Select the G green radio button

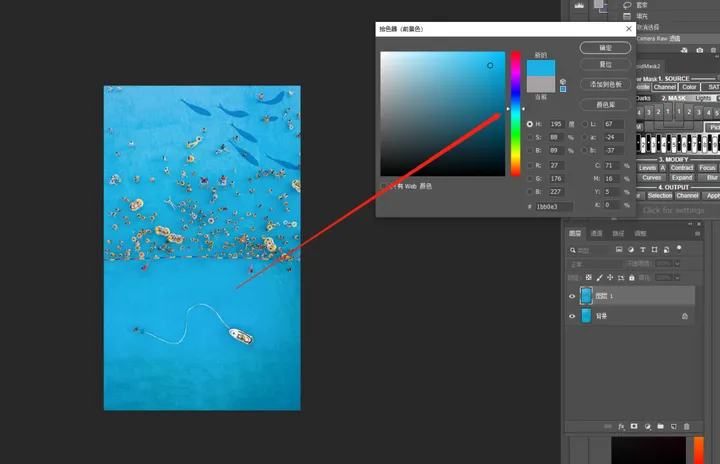point(530,179)
